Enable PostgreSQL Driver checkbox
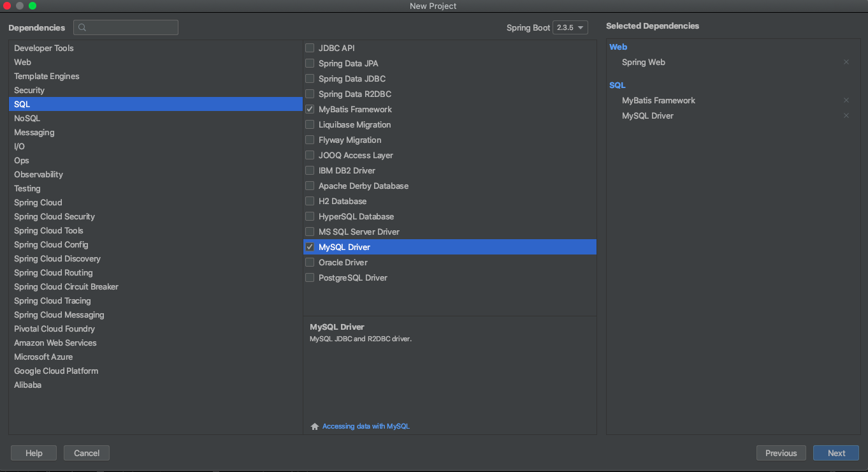 pos(310,277)
